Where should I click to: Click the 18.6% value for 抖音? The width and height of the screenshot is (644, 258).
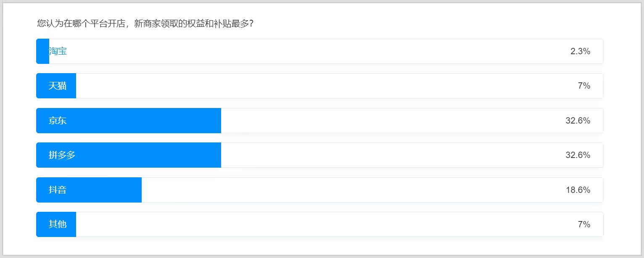tap(578, 190)
